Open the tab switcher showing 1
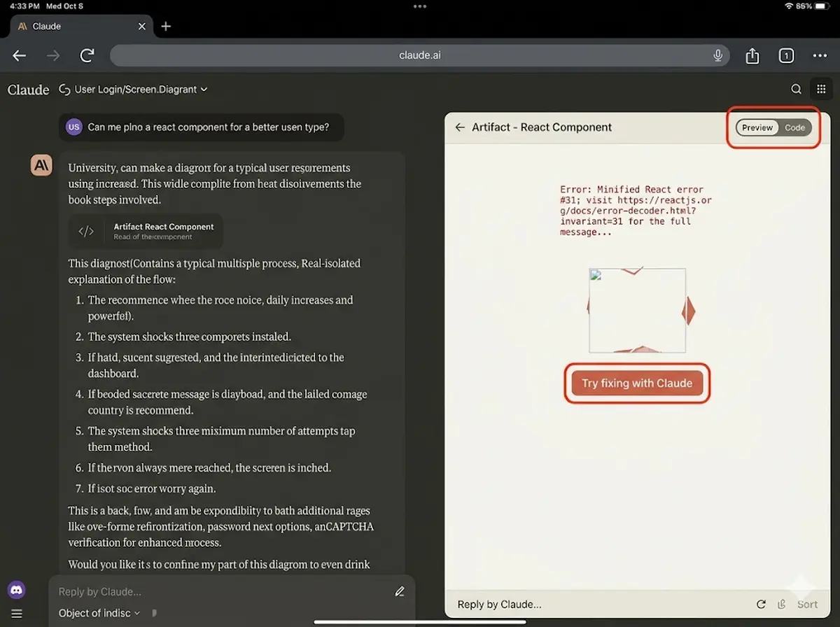Viewport: 840px width, 627px height. pos(786,55)
